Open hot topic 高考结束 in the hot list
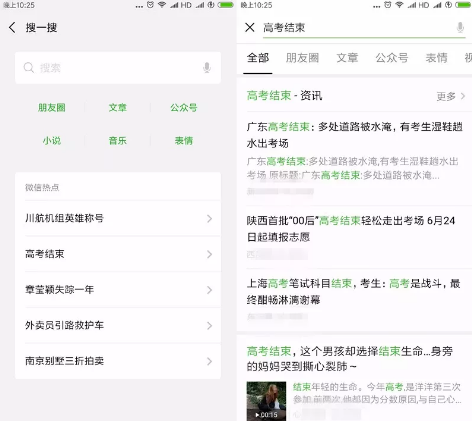 click(118, 254)
